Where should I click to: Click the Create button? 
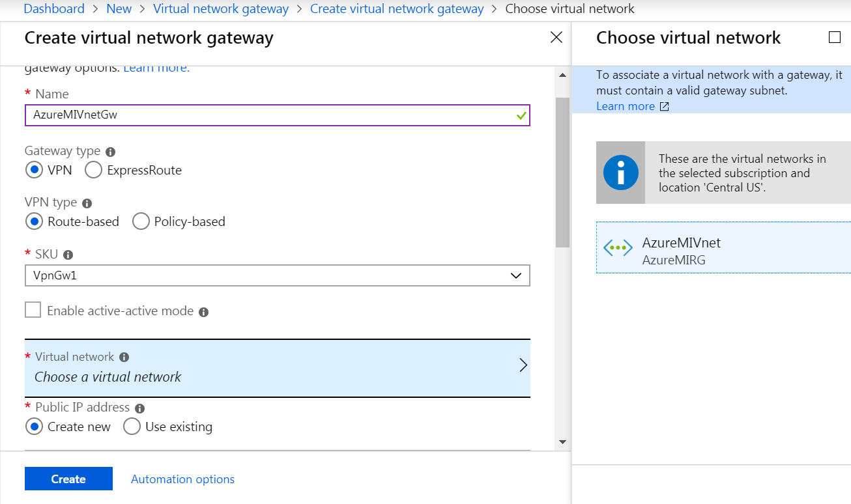coord(68,479)
